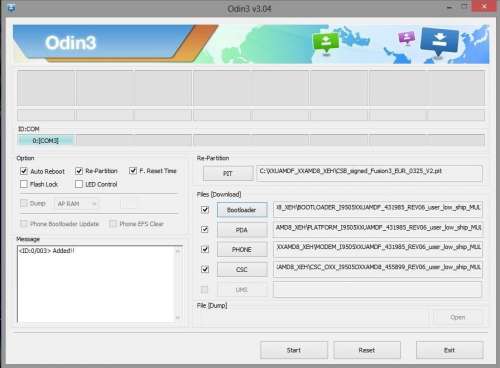The height and width of the screenshot is (368, 500).
Task: Click the Bootloader file path field
Action: point(377,210)
